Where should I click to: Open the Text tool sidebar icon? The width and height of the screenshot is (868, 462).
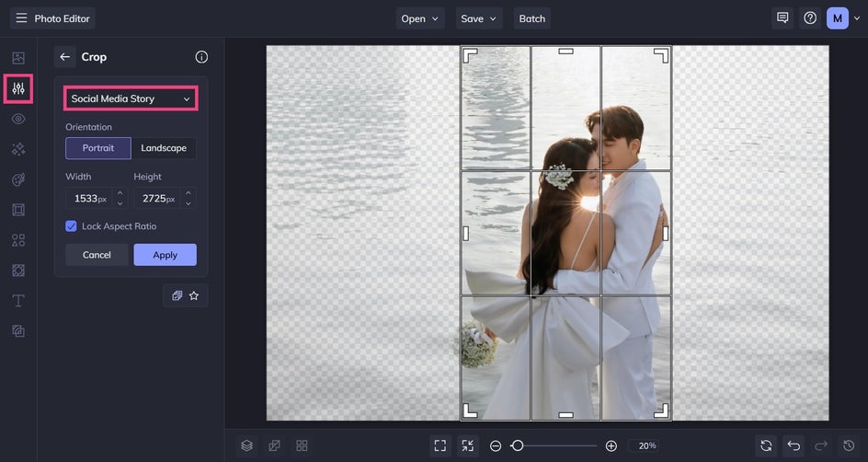18,301
